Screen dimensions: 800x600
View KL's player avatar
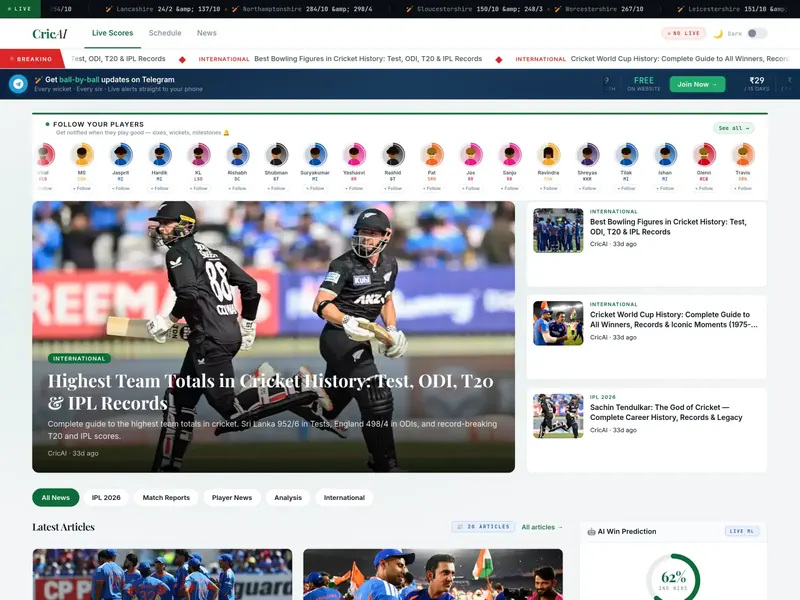point(198,155)
